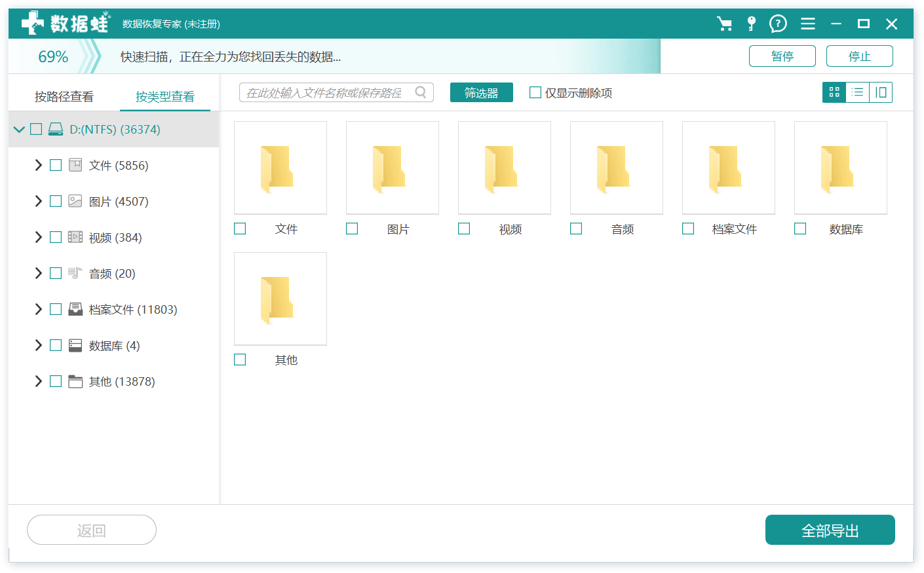
Task: Switch to 按类型查看 tab
Action: (165, 97)
